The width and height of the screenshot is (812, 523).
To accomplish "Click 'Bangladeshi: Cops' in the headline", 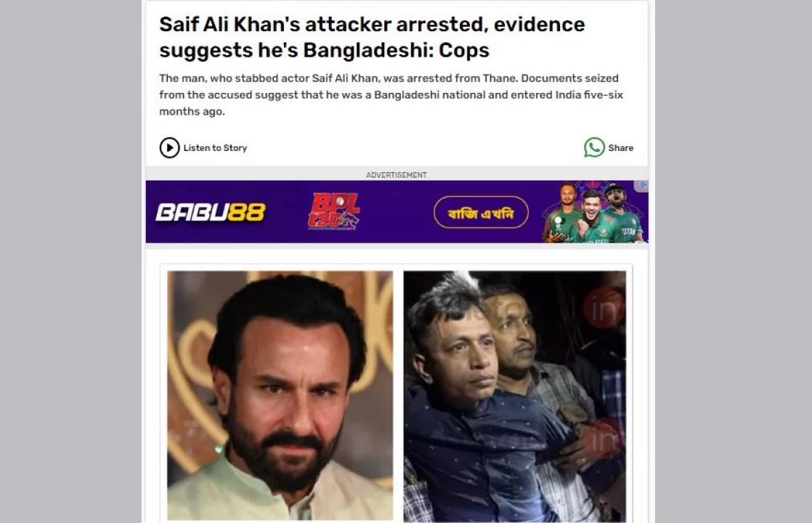I will coord(396,50).
